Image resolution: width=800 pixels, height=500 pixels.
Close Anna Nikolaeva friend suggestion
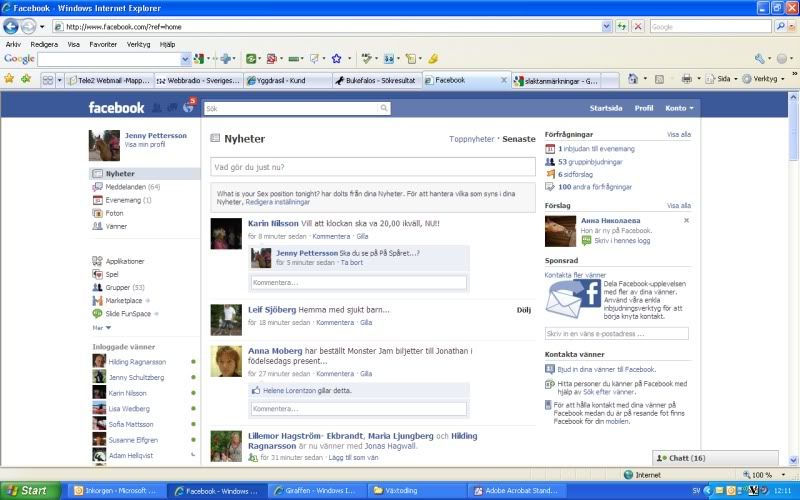point(686,220)
